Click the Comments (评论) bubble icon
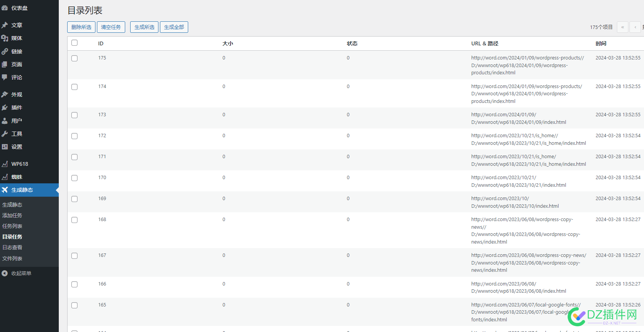This screenshot has width=644, height=332. (5, 77)
